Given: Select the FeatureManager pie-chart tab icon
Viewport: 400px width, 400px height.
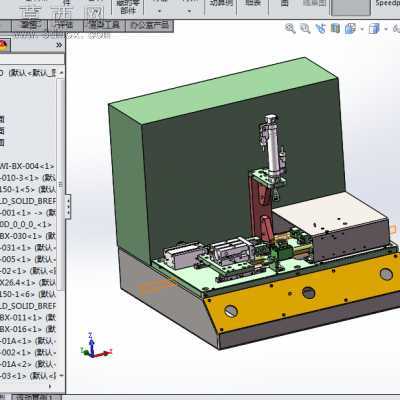Looking at the screenshot, I should 4,45.
